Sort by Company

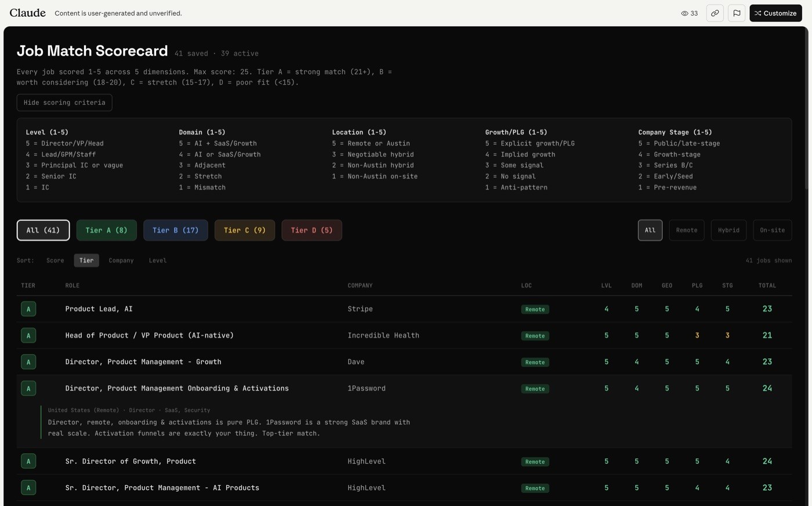(x=121, y=260)
